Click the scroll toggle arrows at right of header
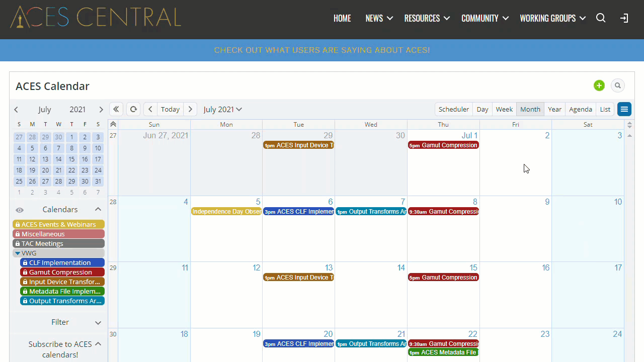The width and height of the screenshot is (644, 362). coord(629,125)
